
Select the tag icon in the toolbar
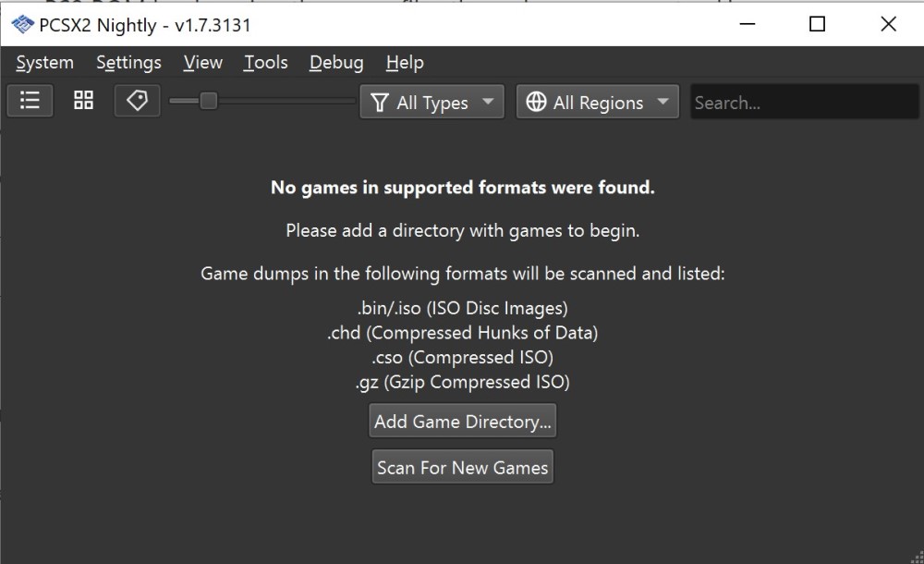tap(136, 100)
